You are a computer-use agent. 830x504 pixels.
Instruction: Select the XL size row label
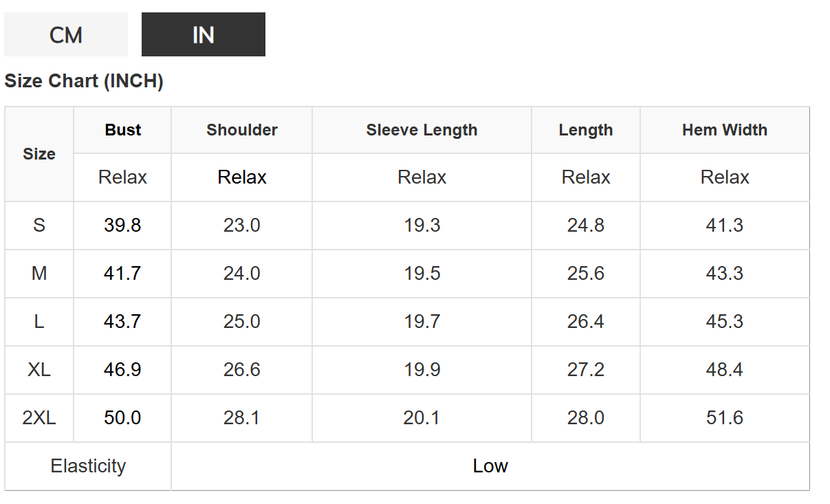39,370
